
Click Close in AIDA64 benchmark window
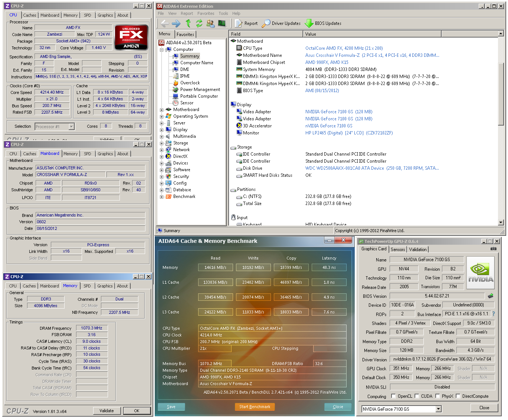coord(338,407)
